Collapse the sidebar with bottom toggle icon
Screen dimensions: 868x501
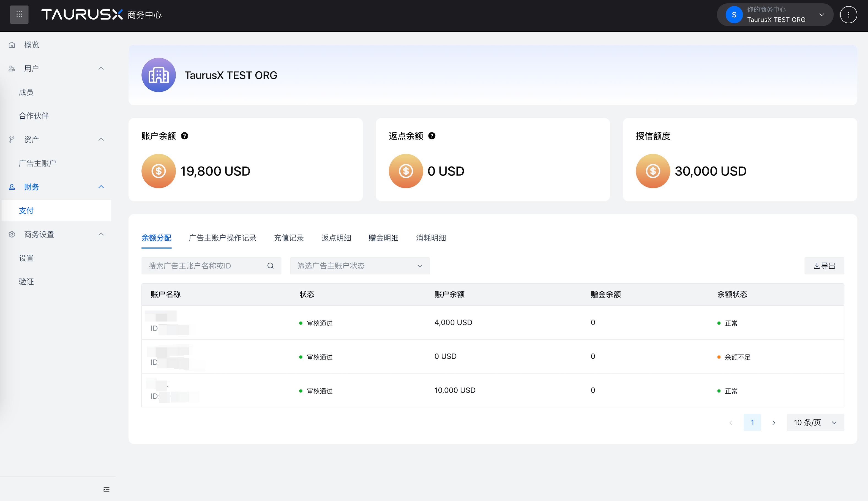107,490
